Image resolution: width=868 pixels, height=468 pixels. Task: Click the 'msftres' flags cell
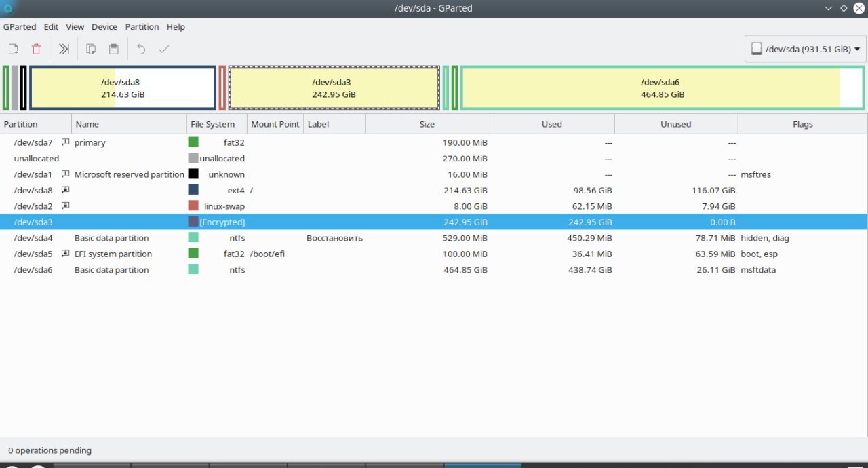click(755, 174)
